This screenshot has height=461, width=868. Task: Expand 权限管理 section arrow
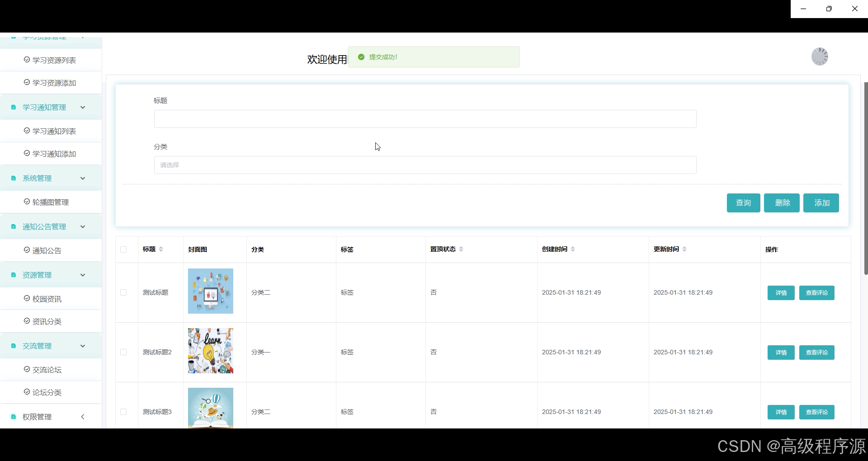(83, 417)
